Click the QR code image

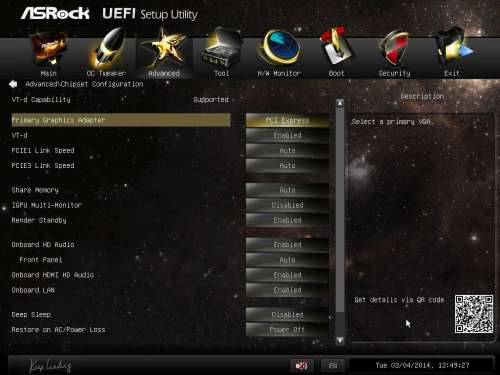pos(474,314)
